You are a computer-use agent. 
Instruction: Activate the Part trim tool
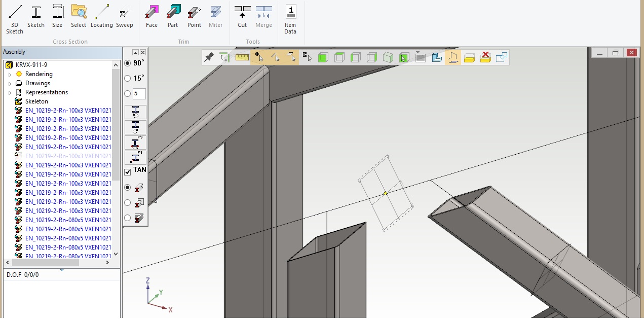173,16
